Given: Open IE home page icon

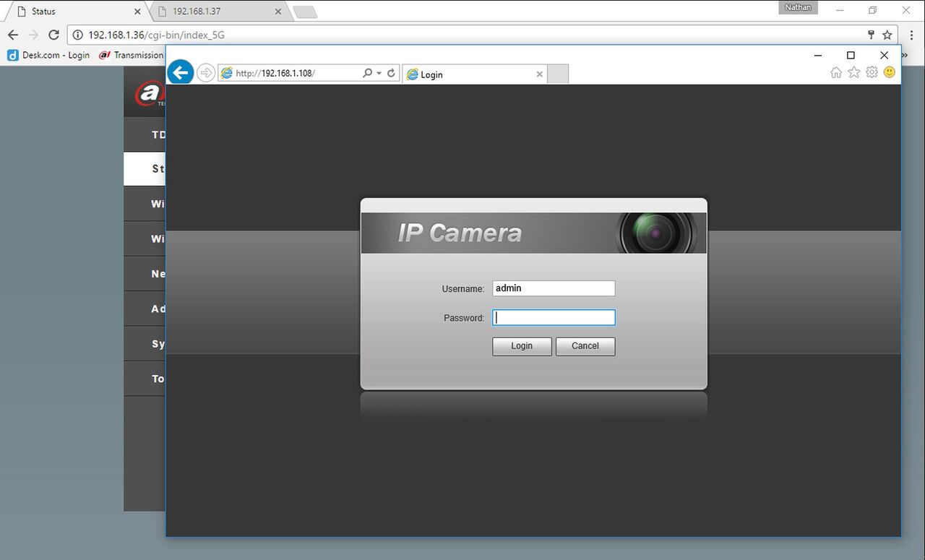Looking at the screenshot, I should [x=836, y=72].
